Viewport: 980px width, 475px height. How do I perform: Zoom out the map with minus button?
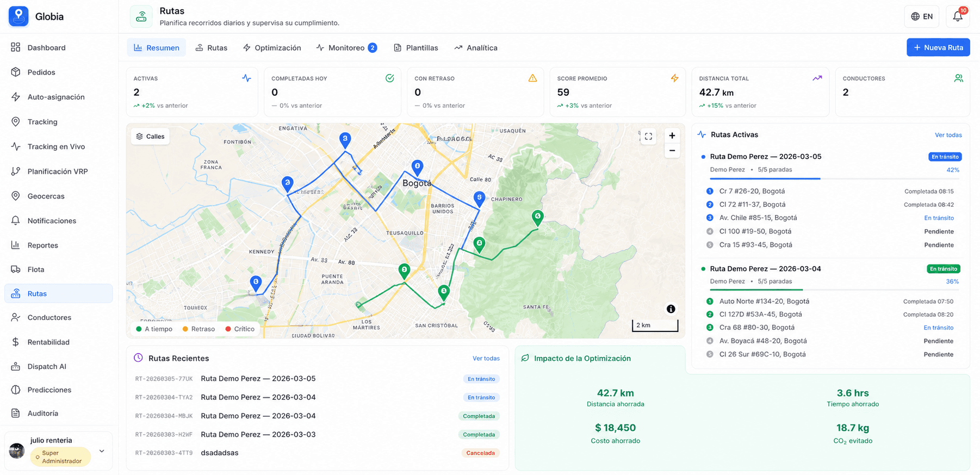point(672,151)
